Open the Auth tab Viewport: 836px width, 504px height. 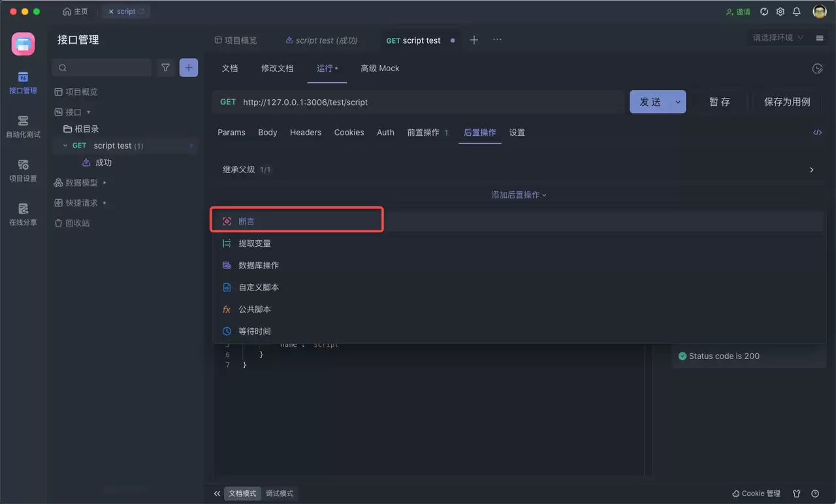tap(385, 133)
